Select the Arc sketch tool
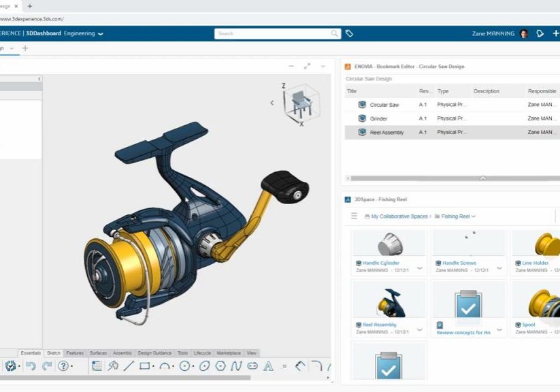 [x=165, y=366]
